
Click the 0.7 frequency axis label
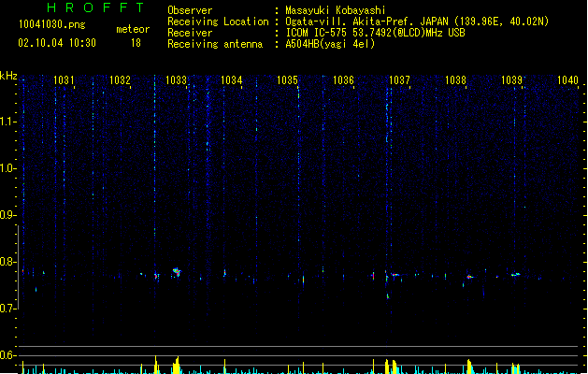7,309
